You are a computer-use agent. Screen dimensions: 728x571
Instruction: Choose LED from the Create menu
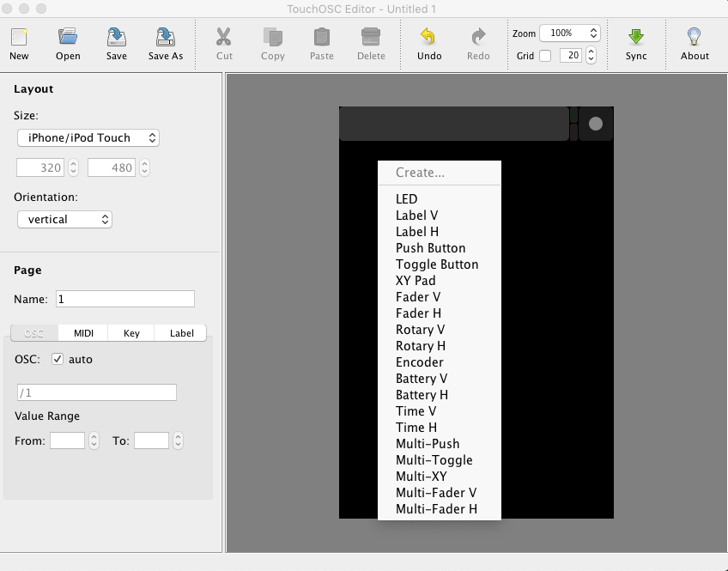440,198
